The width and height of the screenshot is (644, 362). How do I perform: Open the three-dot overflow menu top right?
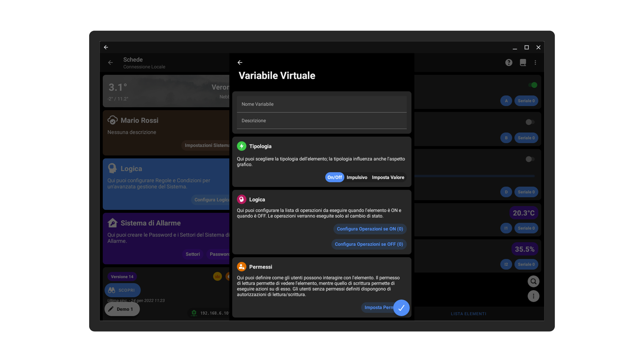pyautogui.click(x=535, y=63)
